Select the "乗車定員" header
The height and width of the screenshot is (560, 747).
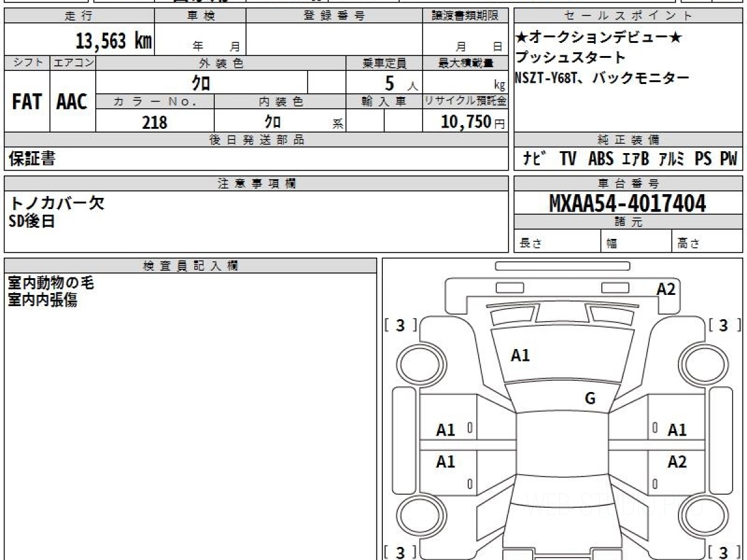384,63
